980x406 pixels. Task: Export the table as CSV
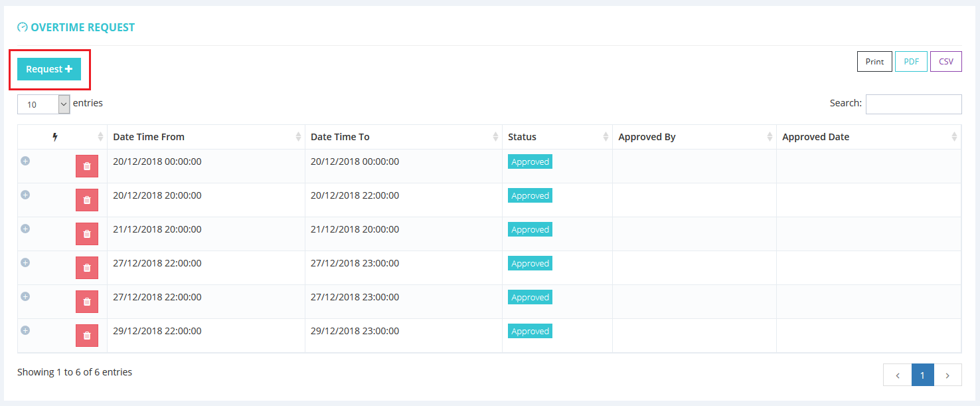tap(945, 62)
